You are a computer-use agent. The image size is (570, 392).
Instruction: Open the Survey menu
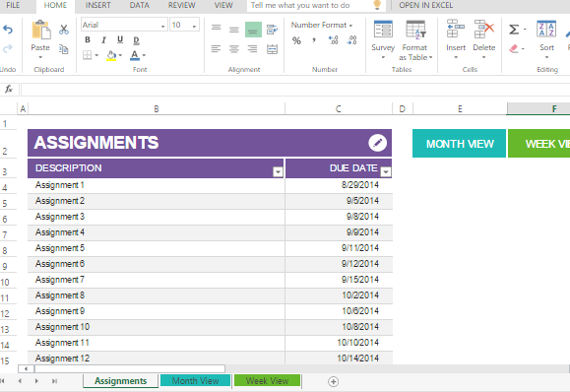(x=383, y=39)
